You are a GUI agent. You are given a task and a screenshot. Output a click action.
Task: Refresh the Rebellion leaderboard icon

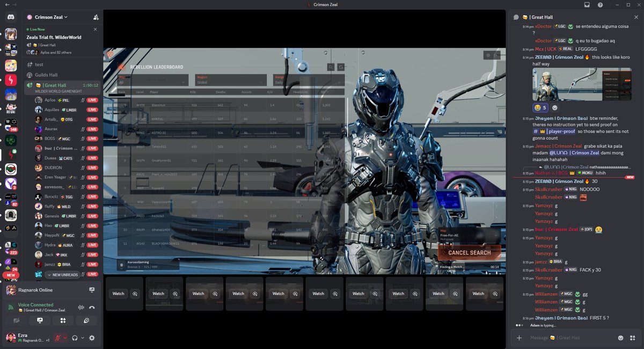341,67
